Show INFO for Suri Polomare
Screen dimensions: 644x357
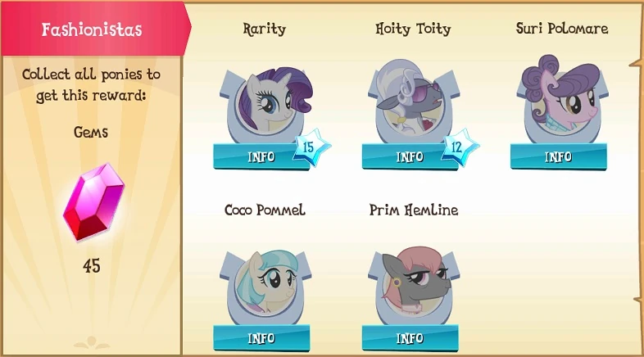click(558, 156)
